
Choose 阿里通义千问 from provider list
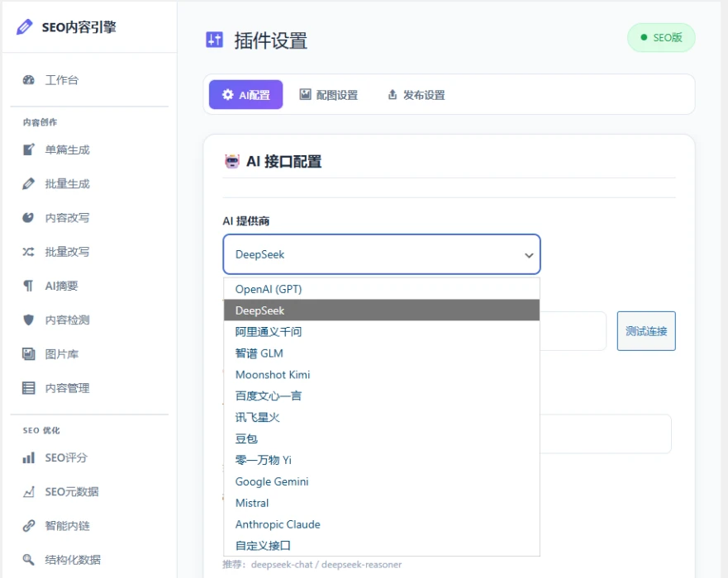tap(382, 332)
